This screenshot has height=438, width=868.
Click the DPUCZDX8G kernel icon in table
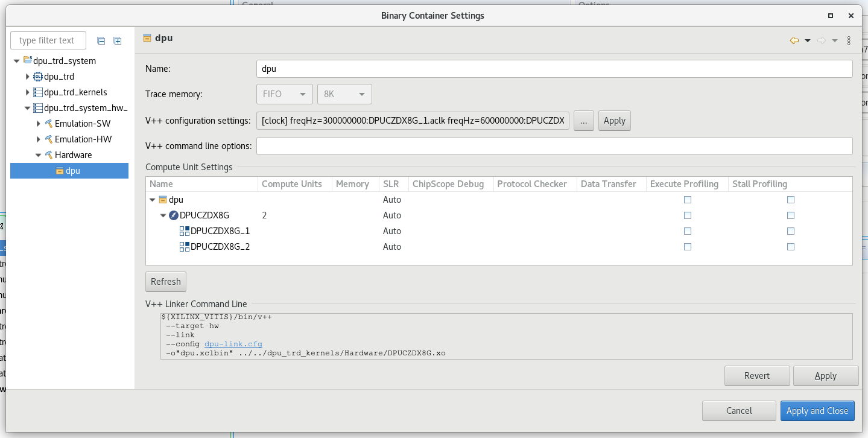coord(174,215)
